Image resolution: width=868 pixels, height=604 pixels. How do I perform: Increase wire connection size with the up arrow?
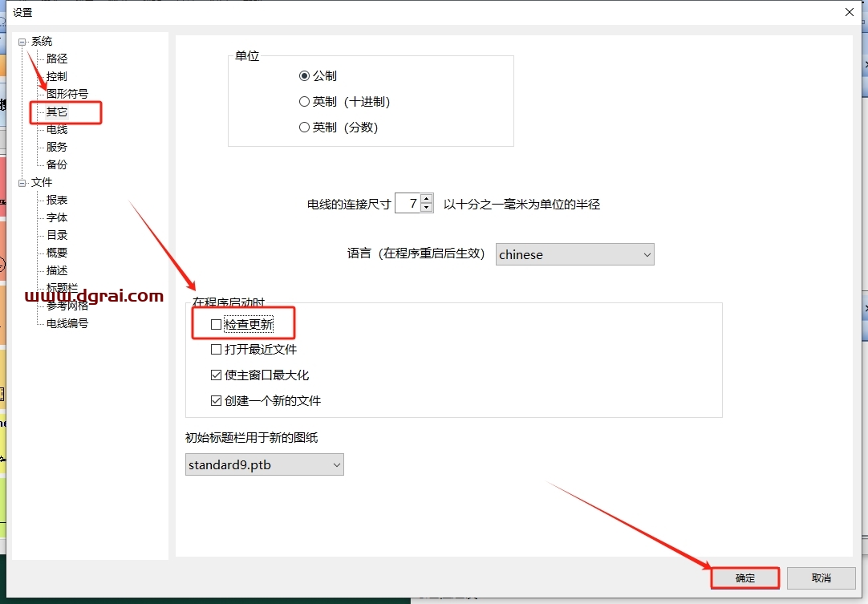[426, 198]
